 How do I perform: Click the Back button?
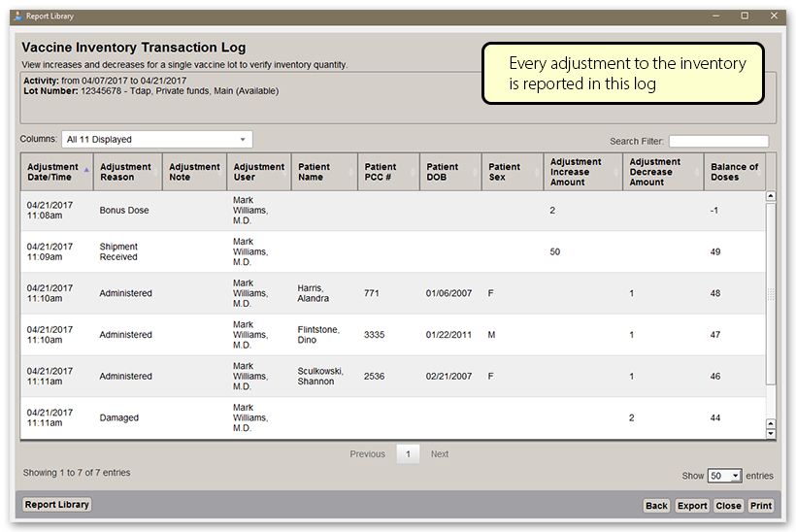pos(656,506)
